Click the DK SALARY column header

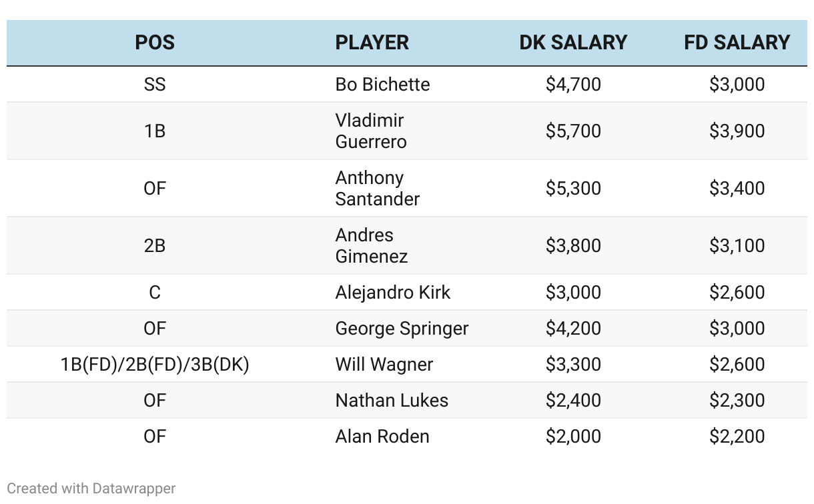click(573, 43)
